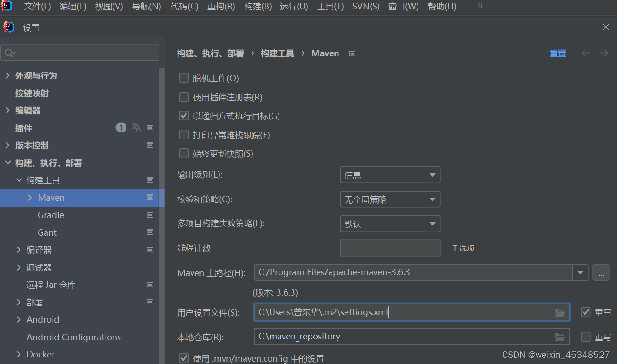Image resolution: width=617 pixels, height=364 pixels.
Task: Expand the 版本控制 settings node
Action: click(7, 145)
